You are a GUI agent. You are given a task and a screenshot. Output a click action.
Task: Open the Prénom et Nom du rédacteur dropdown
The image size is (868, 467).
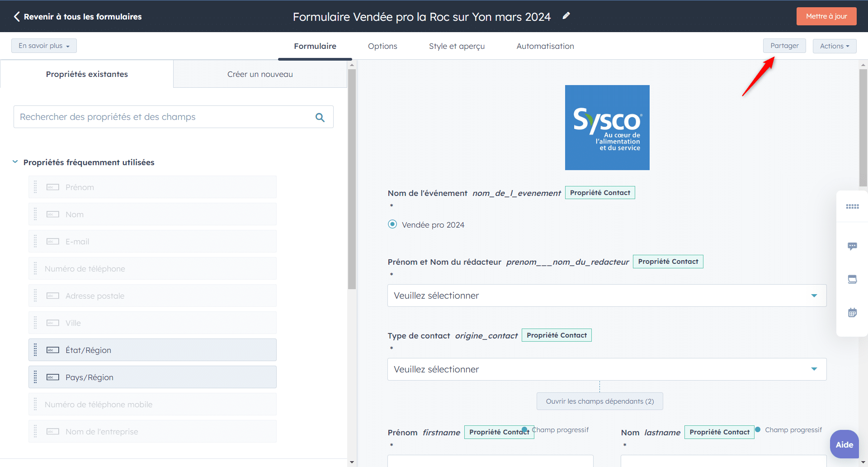pyautogui.click(x=607, y=295)
